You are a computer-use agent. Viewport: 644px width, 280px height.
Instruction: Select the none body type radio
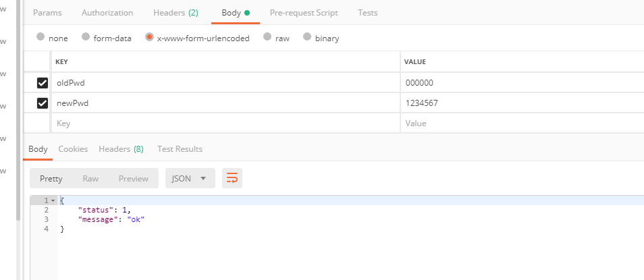click(41, 38)
